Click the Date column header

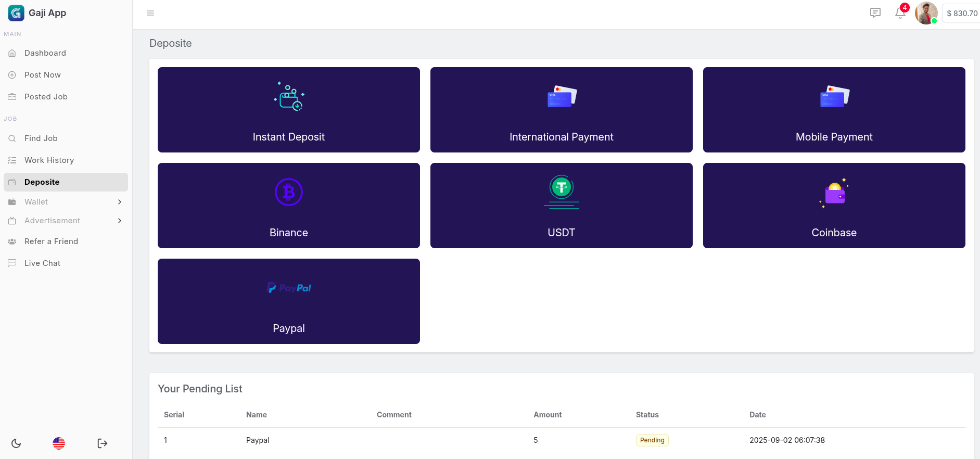pyautogui.click(x=758, y=415)
